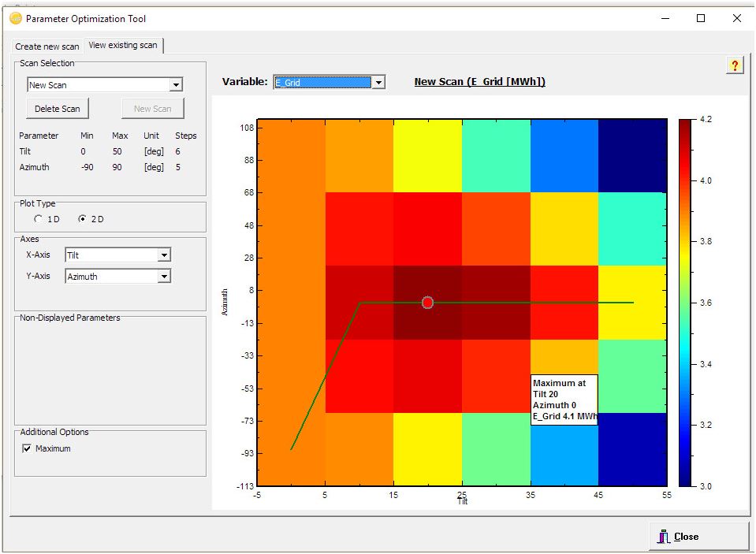Image resolution: width=756 pixels, height=554 pixels.
Task: Open the X-Axis dropdown showing Tilt
Action: (x=164, y=255)
